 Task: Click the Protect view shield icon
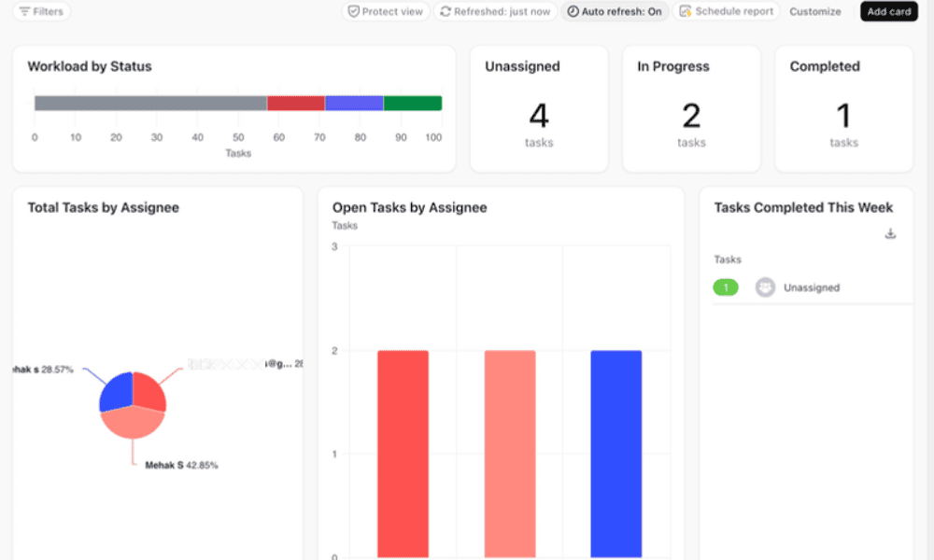pos(354,11)
